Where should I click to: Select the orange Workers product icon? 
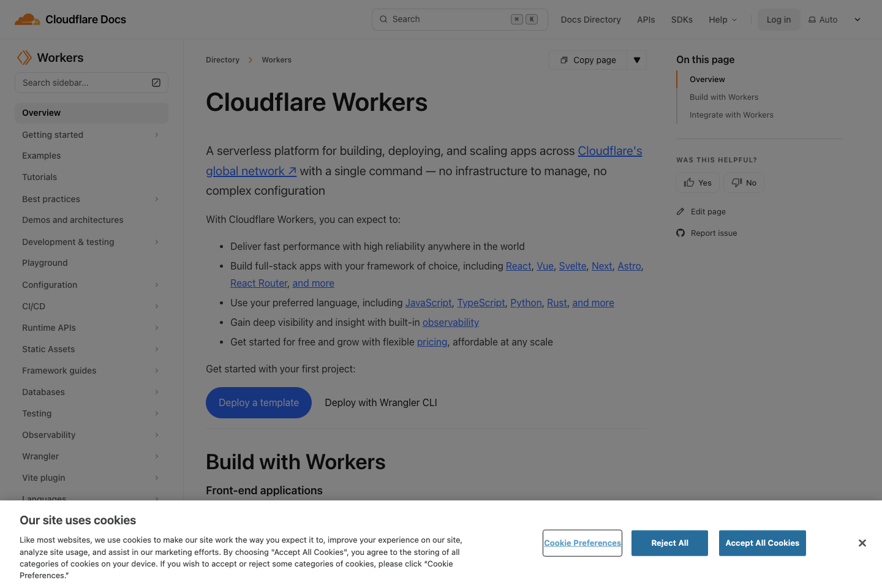point(24,57)
